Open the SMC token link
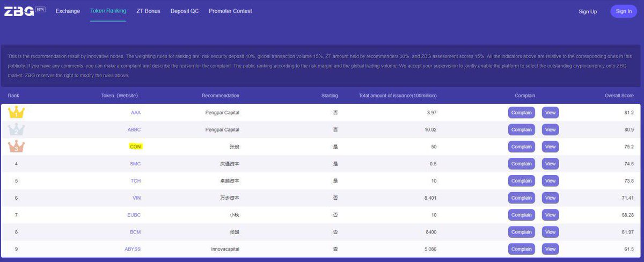This screenshot has height=262, width=644. [135, 164]
